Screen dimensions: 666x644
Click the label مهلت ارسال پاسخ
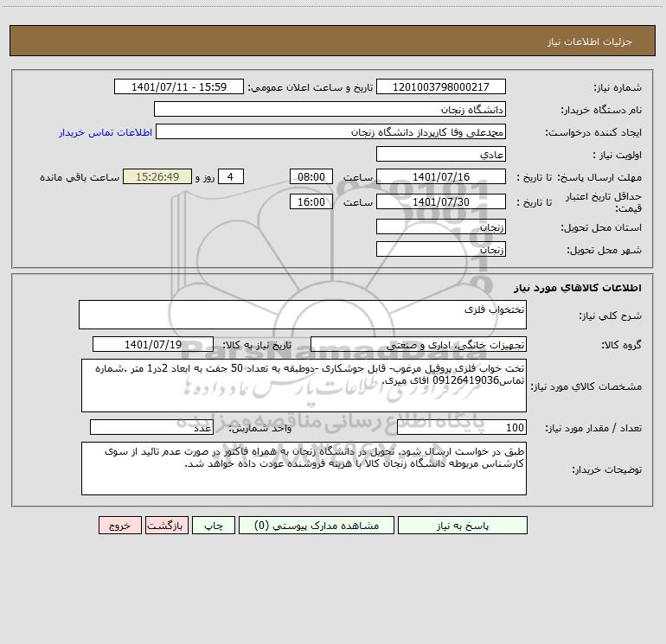599,177
